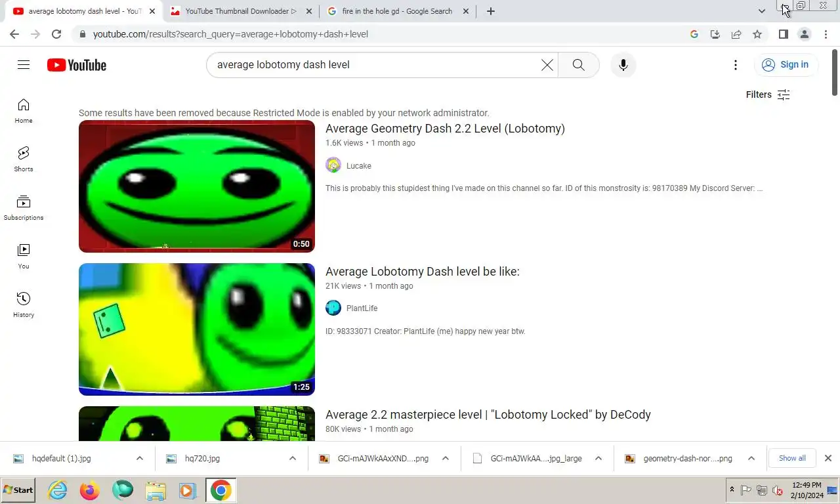
Task: Close the YouTube Thumbnail Downloader tab
Action: coord(309,11)
